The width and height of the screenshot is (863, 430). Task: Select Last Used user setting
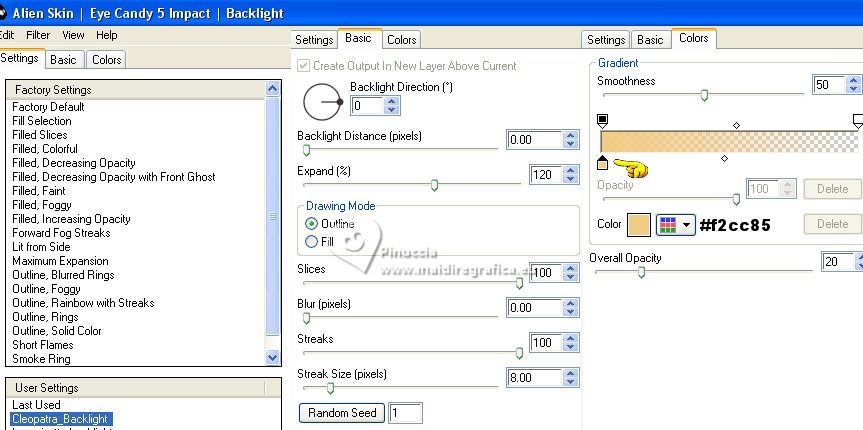tap(36, 405)
